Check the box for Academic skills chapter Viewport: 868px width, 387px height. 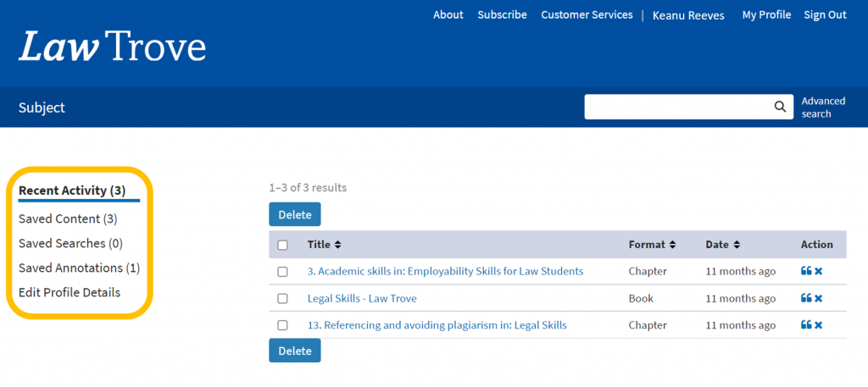click(x=283, y=272)
